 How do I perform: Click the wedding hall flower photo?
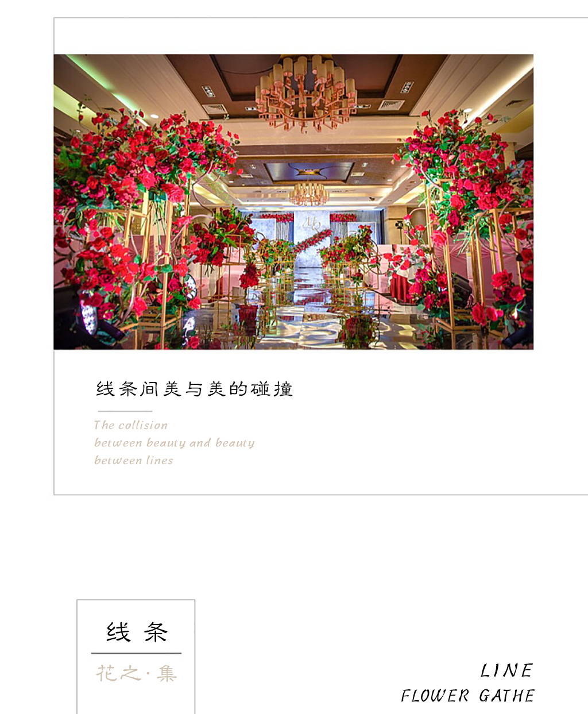pyautogui.click(x=293, y=202)
